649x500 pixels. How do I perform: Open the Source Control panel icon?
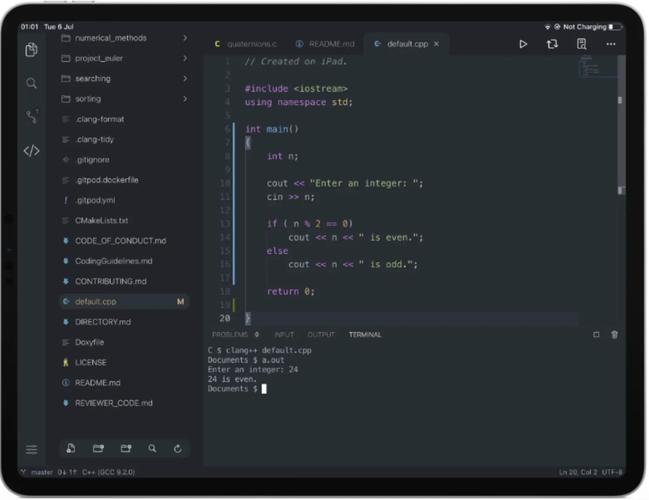tap(31, 117)
